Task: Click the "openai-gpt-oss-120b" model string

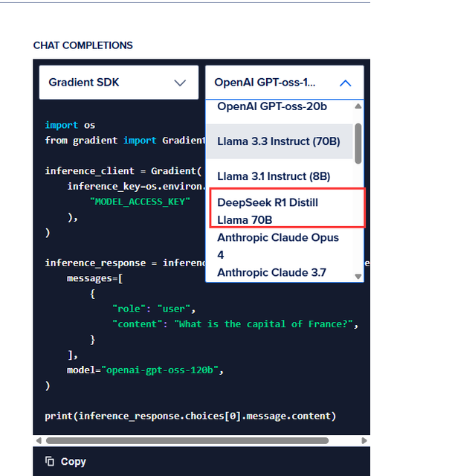Action: pyautogui.click(x=160, y=370)
